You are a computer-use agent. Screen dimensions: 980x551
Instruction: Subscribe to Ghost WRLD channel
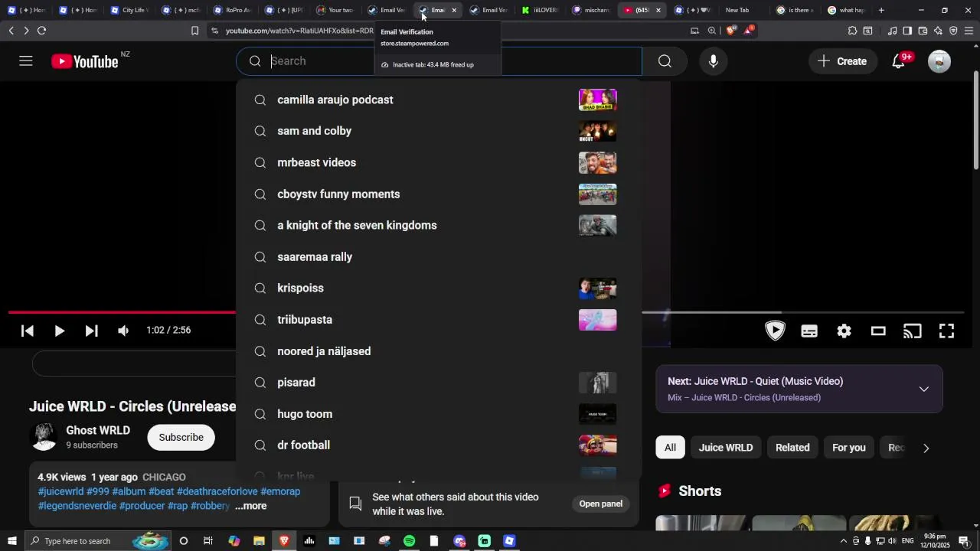[181, 437]
